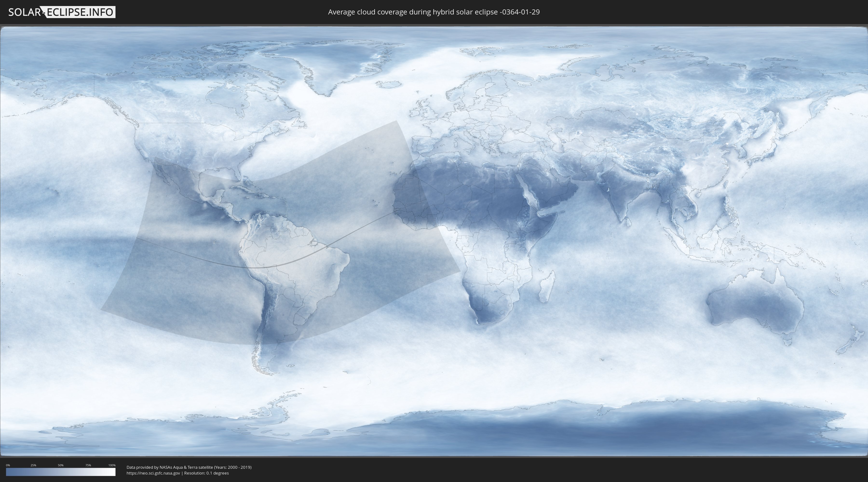Viewport: 868px width, 482px height.
Task: Click the average cloud coverage title text
Action: (x=434, y=12)
